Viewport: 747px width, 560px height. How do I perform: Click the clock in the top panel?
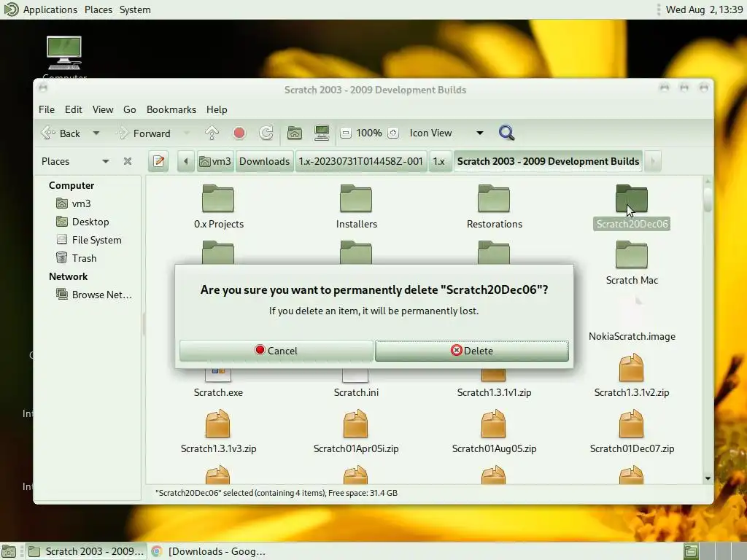[x=704, y=9]
